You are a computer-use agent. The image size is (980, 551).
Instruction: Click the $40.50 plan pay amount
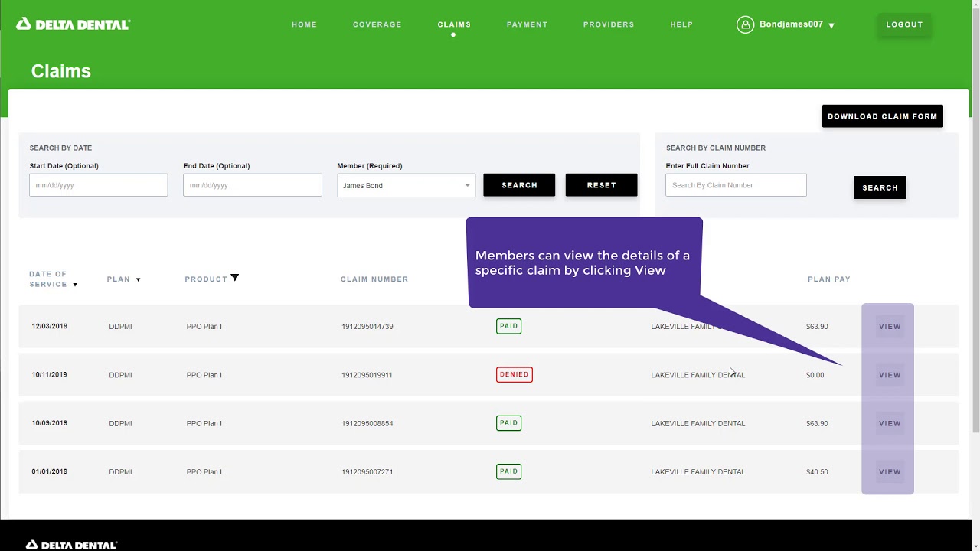[817, 472]
